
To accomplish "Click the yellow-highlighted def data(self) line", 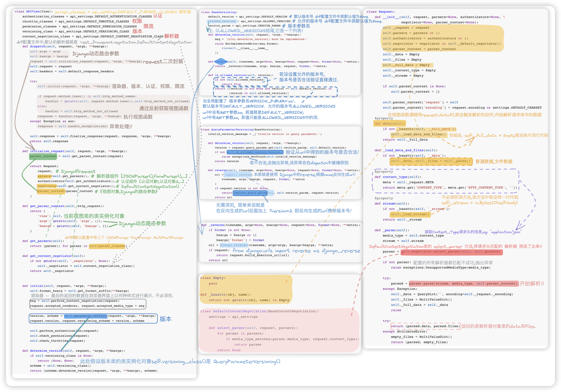I will (x=389, y=124).
